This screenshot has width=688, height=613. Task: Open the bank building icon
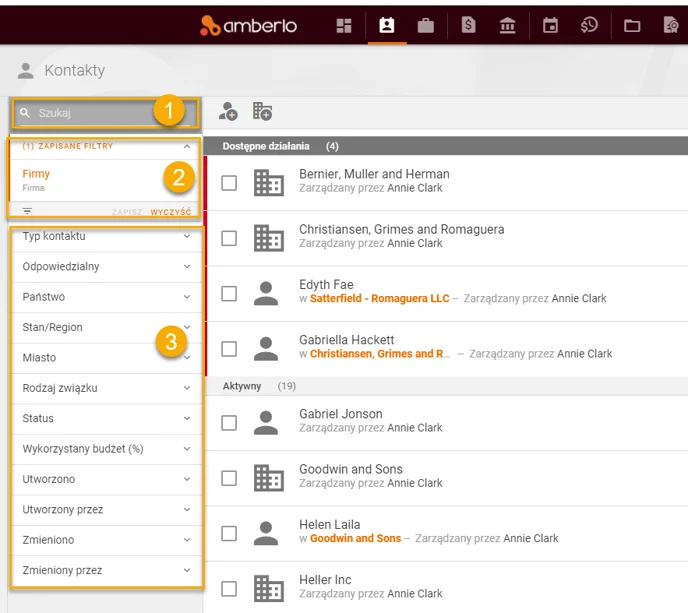coord(507,26)
